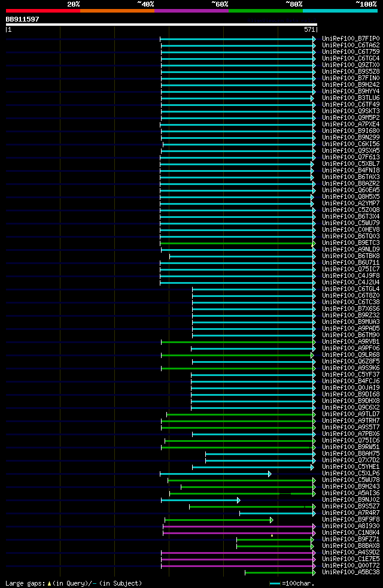Open hit UniRef100_C6TA62
Screen dimensions: 383x588
(351, 46)
